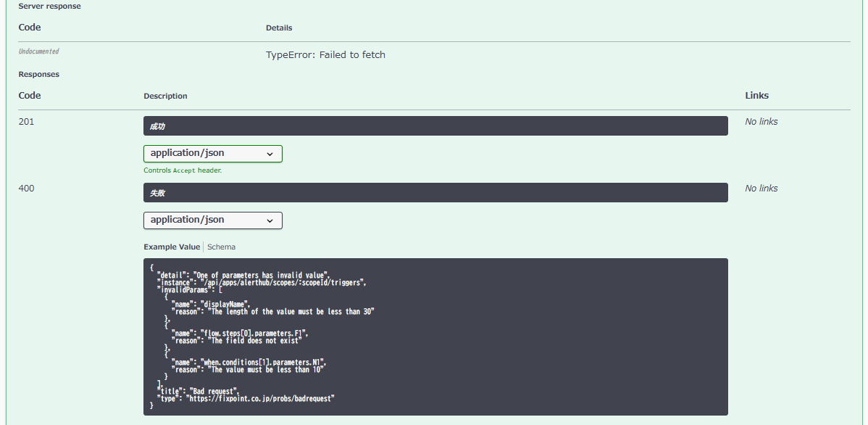Click the Links column header
The width and height of the screenshot is (868, 425).
coord(756,96)
